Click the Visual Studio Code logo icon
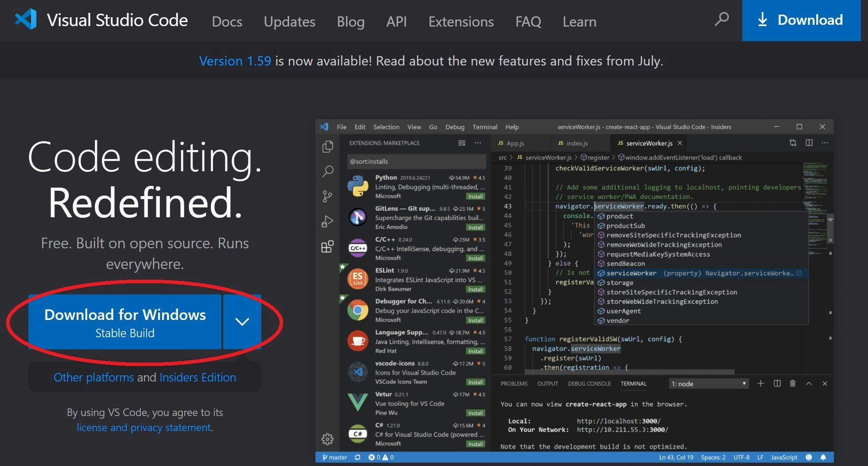The height and width of the screenshot is (466, 868). click(x=26, y=20)
